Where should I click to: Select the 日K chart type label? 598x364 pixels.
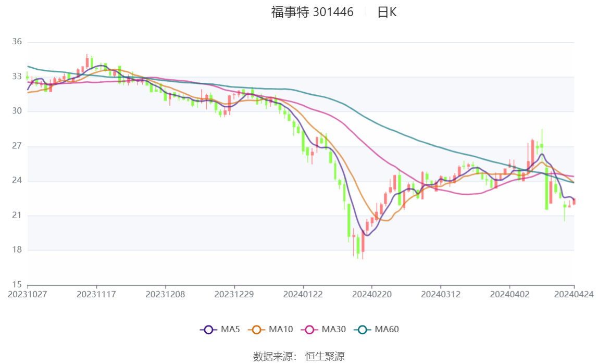(387, 12)
